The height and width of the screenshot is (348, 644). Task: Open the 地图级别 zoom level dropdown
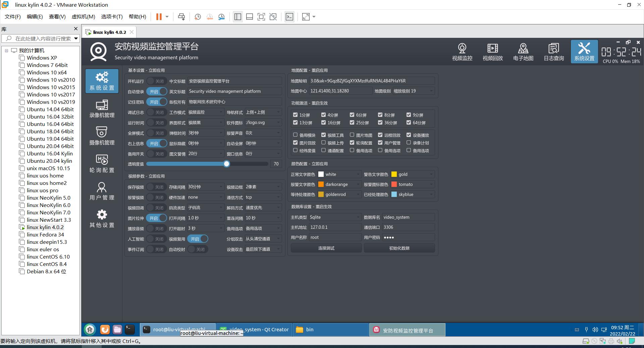point(413,91)
